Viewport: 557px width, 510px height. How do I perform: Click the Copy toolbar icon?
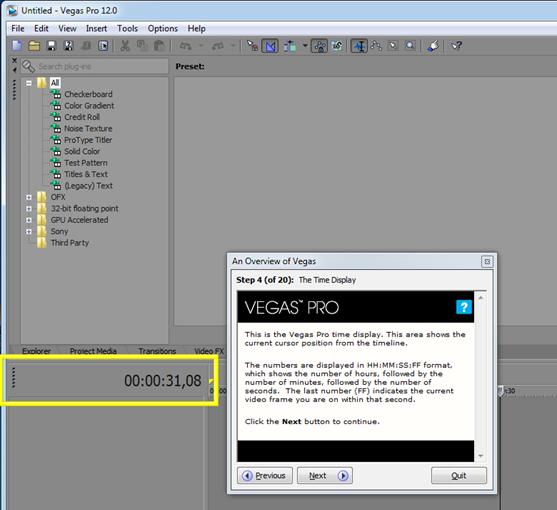click(x=142, y=46)
